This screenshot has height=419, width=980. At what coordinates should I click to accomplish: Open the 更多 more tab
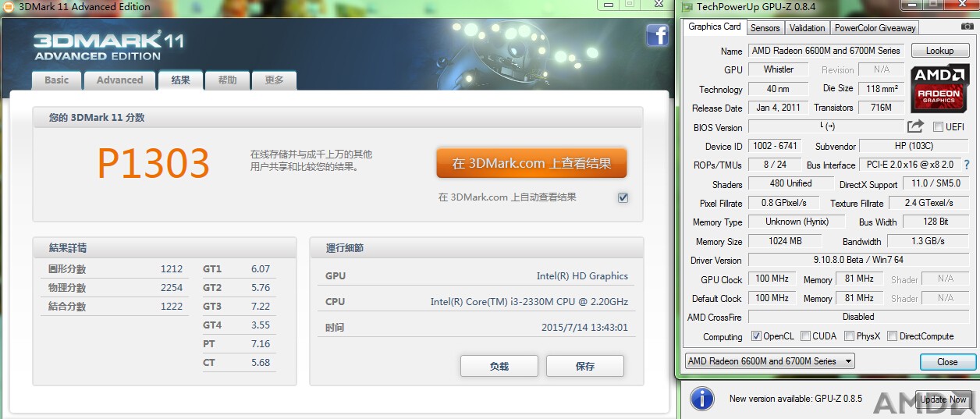274,80
